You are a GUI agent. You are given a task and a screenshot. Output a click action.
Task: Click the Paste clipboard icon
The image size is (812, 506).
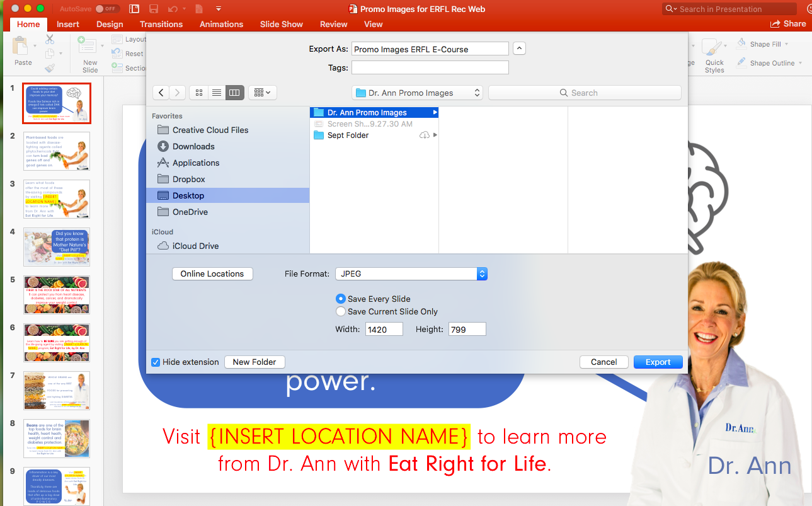21,46
